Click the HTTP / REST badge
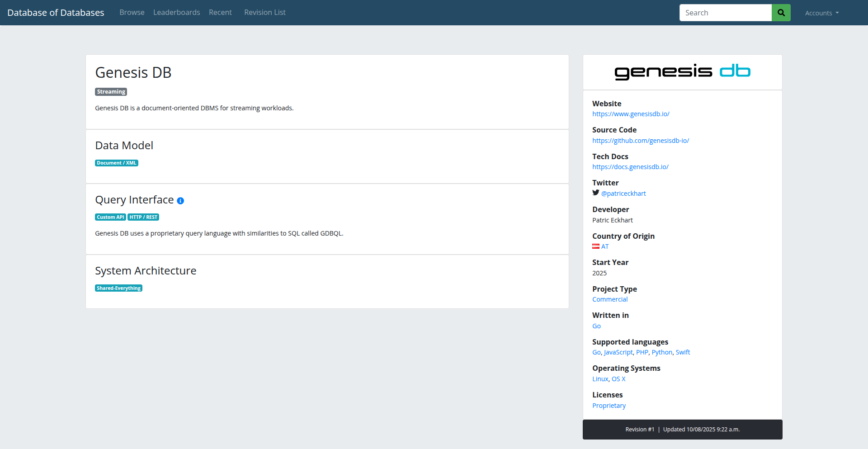 pyautogui.click(x=143, y=217)
